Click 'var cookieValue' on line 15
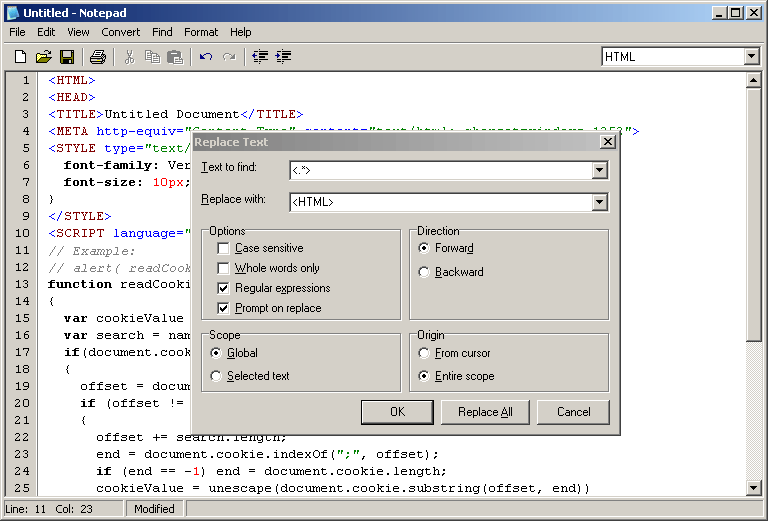Screen dimensions: 768x521 pyautogui.click(x=123, y=319)
